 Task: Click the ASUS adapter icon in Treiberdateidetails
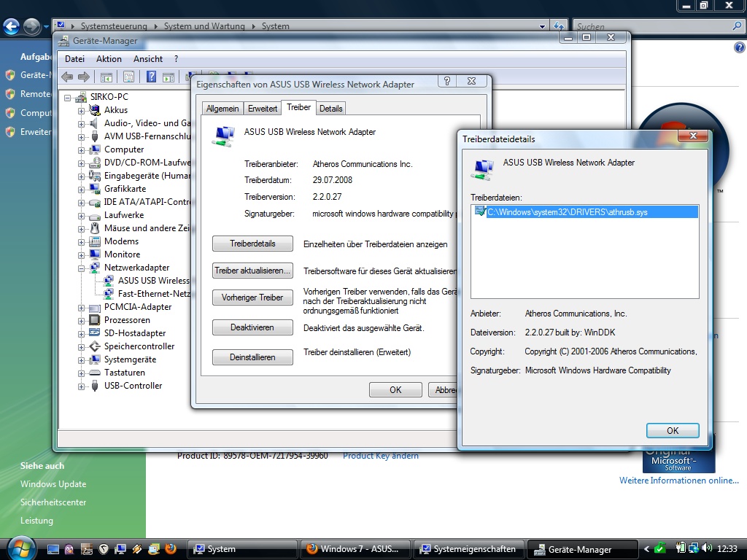(x=482, y=169)
